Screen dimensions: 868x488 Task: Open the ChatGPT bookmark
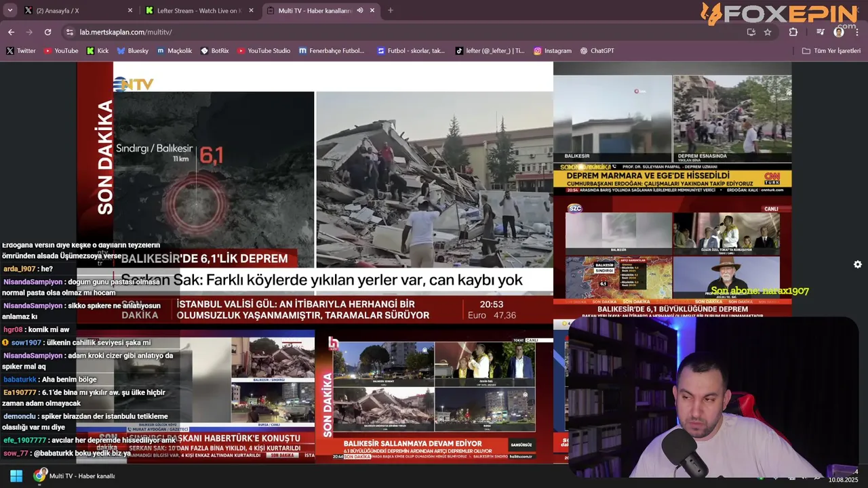point(597,51)
